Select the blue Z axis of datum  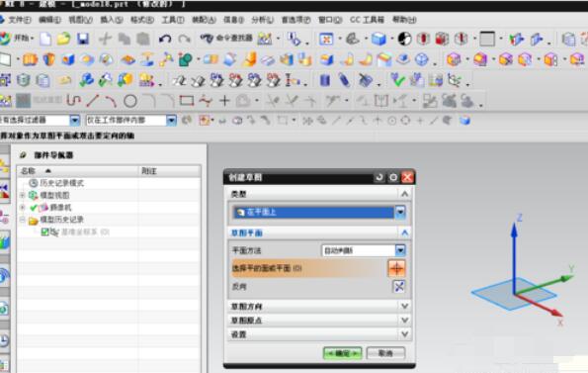pos(515,259)
